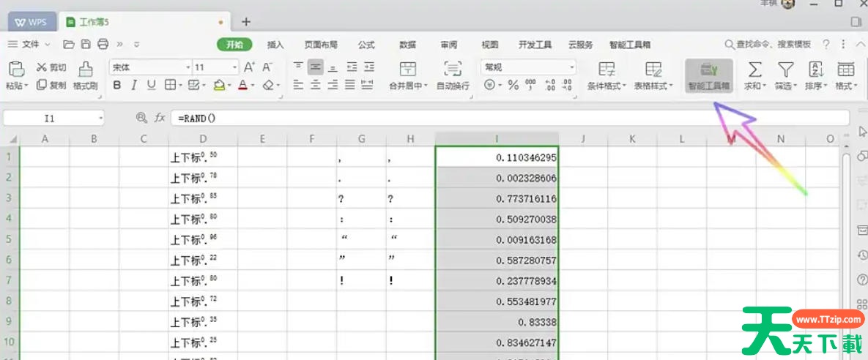Open the number format dropdown (常规)
Screen dimensions: 868x360
[x=572, y=67]
